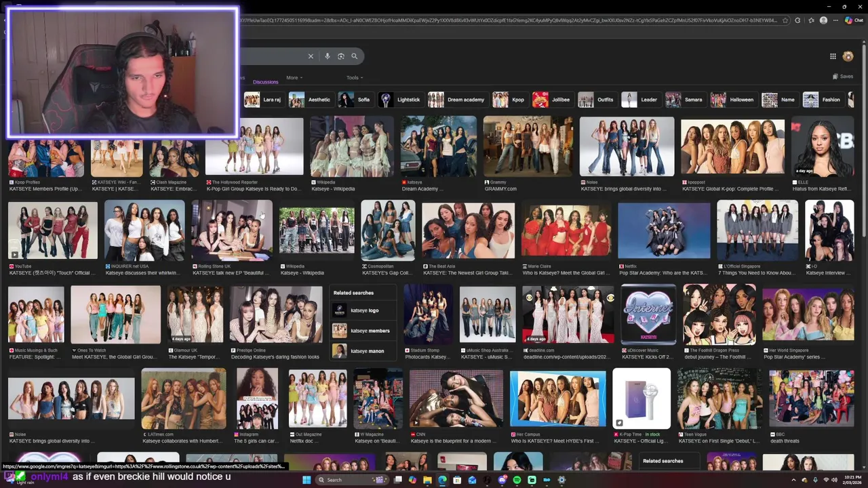Open Settings gear in taskbar
Viewport: 868px width, 488px height.
click(561, 480)
